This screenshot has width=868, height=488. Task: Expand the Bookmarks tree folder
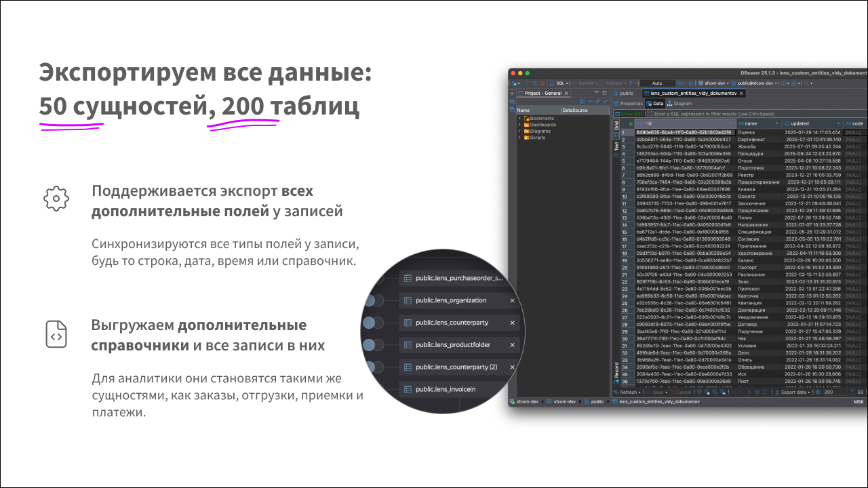[519, 118]
